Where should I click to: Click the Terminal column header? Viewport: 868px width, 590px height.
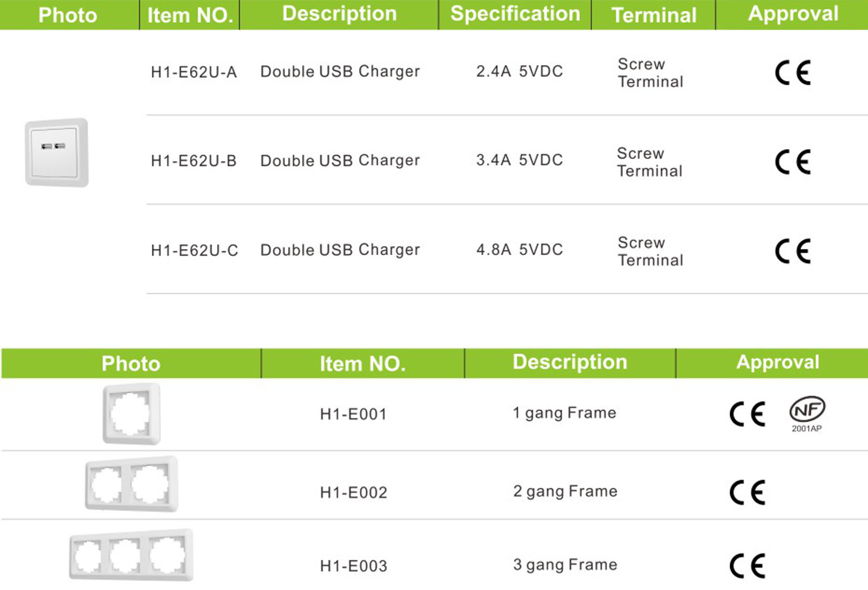coord(654,15)
